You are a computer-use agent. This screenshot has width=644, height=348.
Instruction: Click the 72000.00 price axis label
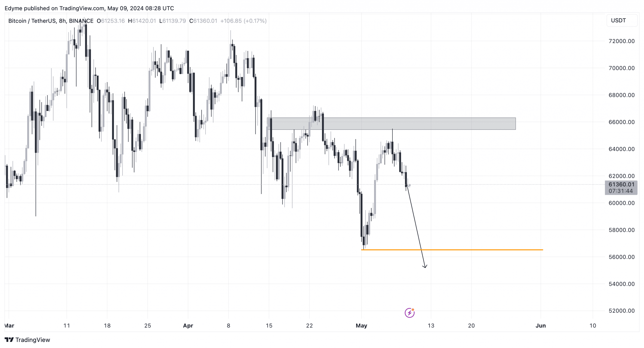pos(621,41)
